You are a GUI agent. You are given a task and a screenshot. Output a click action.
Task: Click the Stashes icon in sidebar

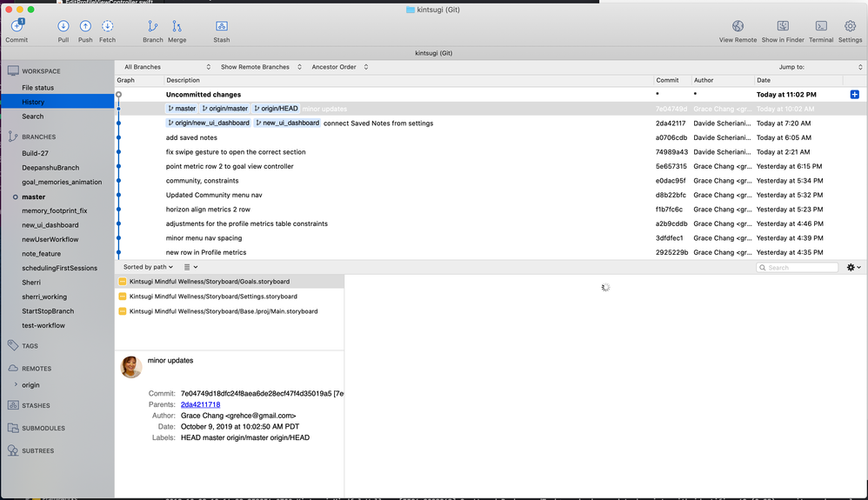13,405
